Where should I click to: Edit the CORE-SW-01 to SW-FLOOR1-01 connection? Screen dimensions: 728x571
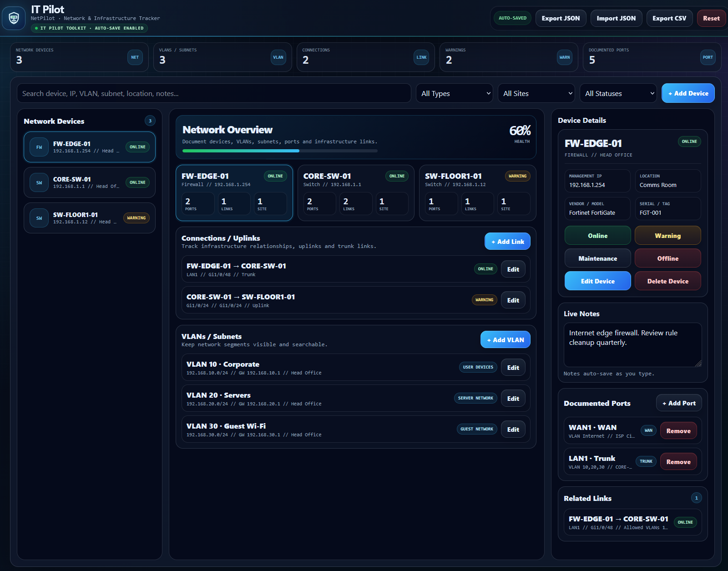point(513,300)
